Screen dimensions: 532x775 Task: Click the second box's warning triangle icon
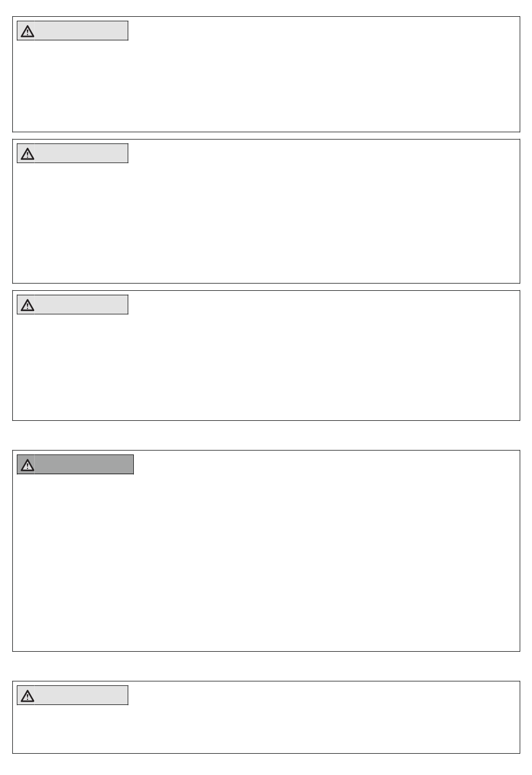click(x=27, y=154)
